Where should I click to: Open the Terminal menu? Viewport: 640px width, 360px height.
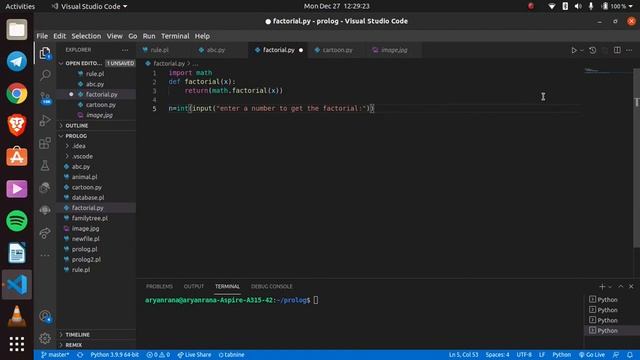175,36
